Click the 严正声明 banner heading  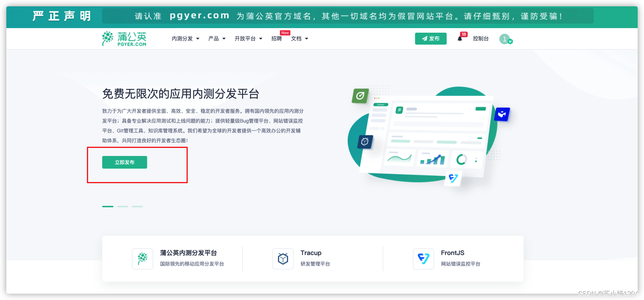(x=62, y=16)
